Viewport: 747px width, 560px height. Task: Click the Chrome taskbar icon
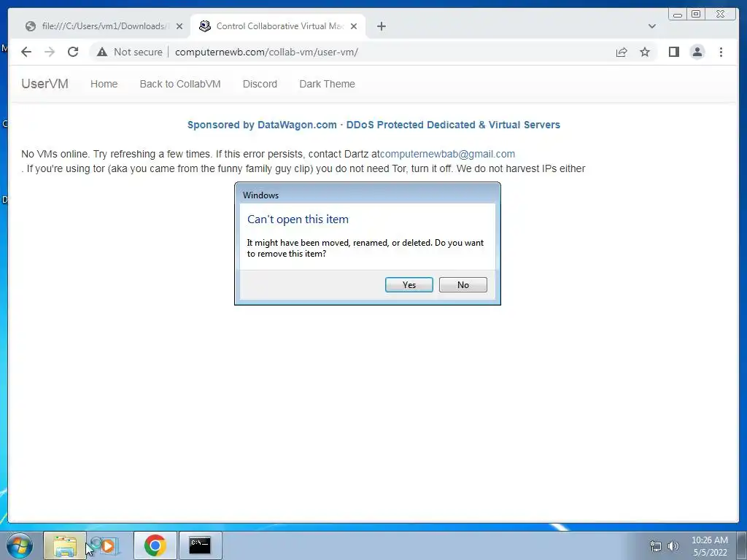point(155,545)
